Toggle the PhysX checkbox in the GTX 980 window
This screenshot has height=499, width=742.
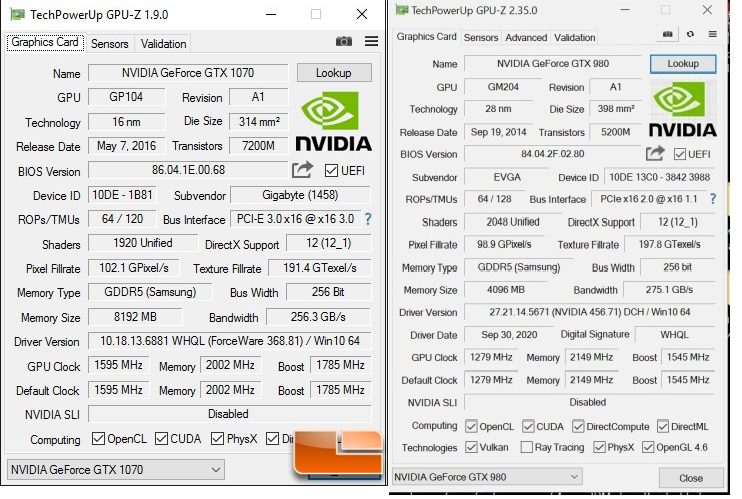point(599,447)
